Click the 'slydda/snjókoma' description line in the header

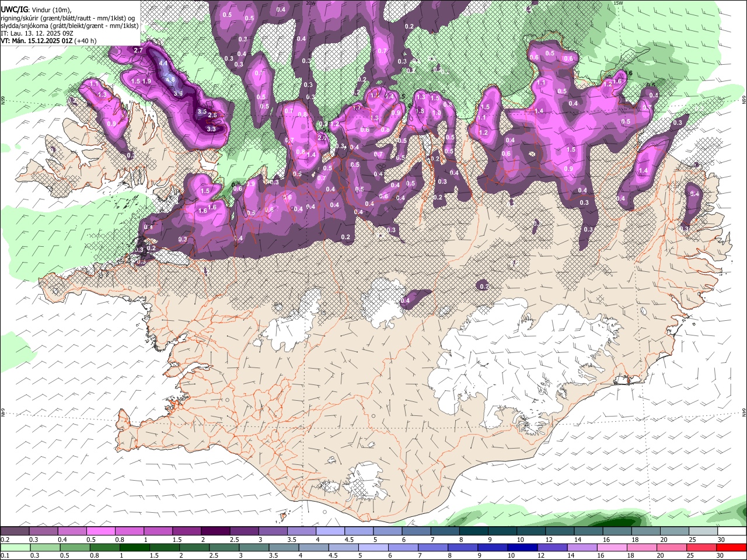[x=69, y=26]
